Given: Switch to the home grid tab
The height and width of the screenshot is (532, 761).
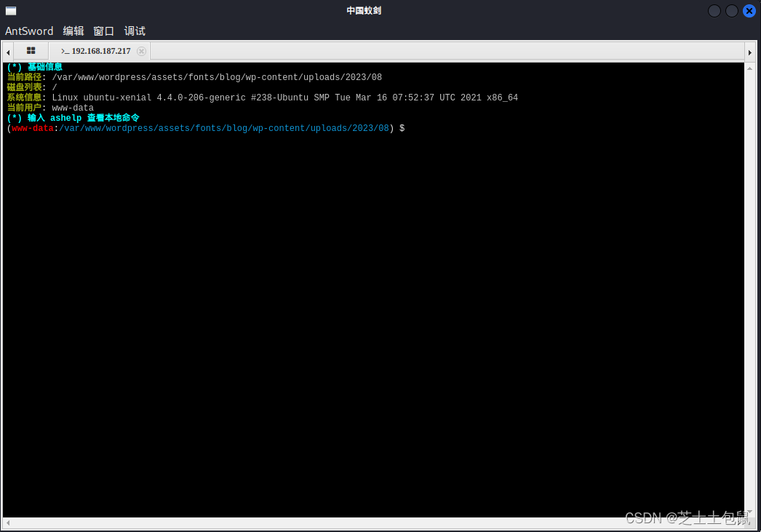Looking at the screenshot, I should click(31, 50).
